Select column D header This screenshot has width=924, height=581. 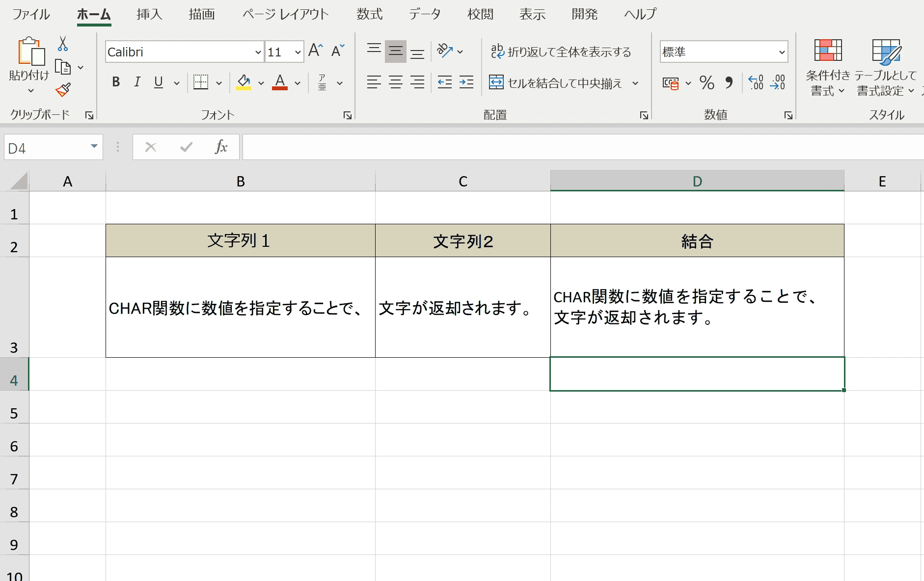tap(697, 181)
